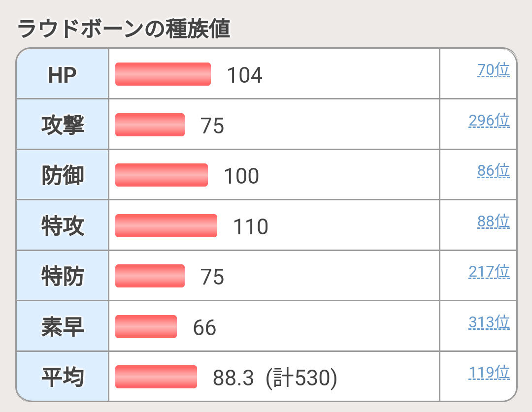Click the 特攻 red stat bar
This screenshot has width=532, height=412.
point(166,225)
